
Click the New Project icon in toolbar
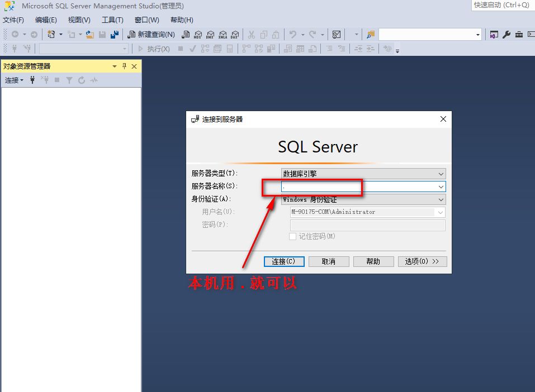pos(51,35)
